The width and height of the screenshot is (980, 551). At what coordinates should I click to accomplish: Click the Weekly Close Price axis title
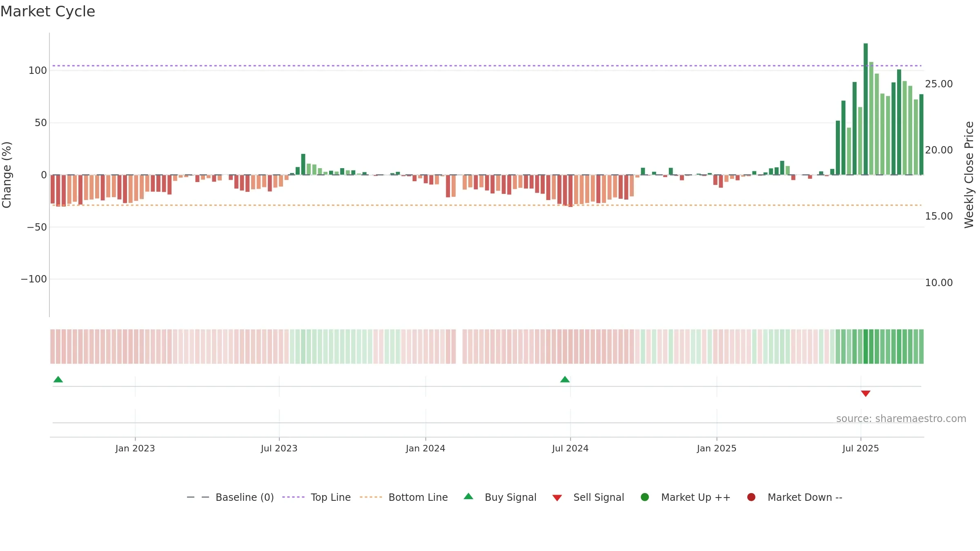point(969,175)
